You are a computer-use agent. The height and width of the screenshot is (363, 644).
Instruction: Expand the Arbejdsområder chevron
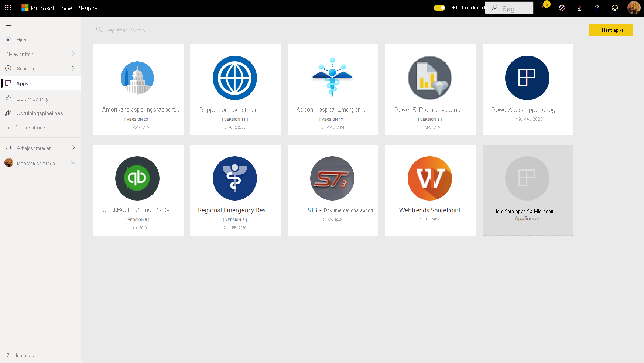(73, 148)
